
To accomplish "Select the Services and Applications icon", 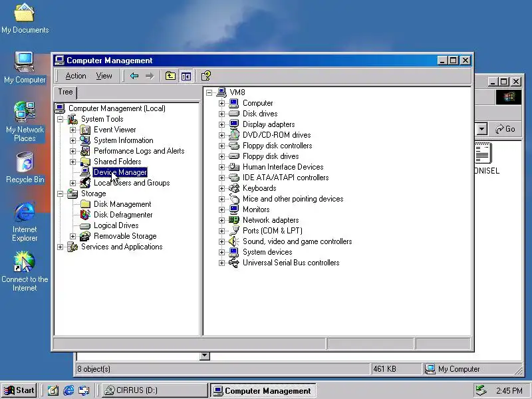I will [x=72, y=247].
